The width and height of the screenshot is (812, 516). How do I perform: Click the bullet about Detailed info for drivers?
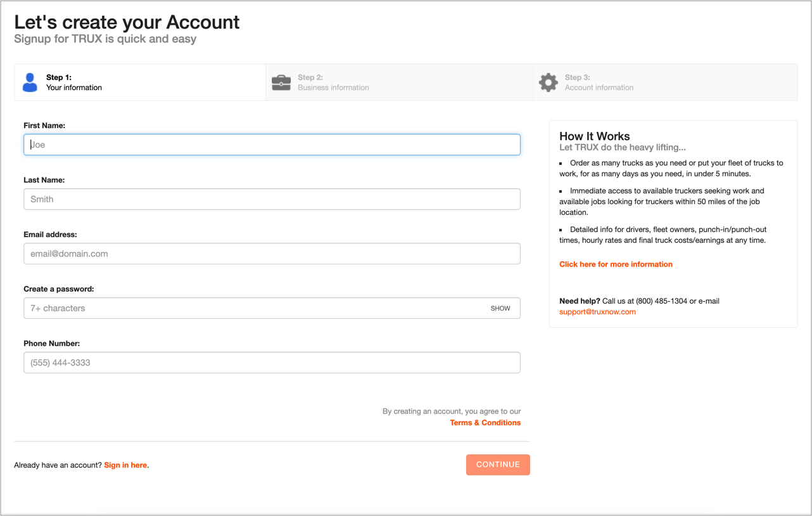663,235
